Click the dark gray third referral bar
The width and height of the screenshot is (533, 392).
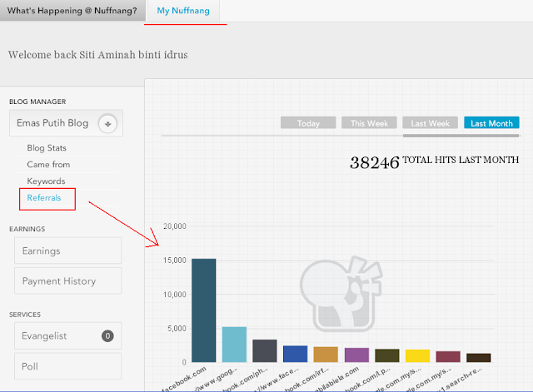265,350
